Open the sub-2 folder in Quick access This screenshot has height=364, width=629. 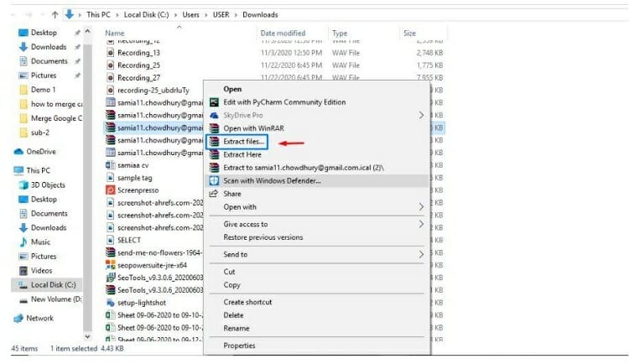pyautogui.click(x=40, y=133)
